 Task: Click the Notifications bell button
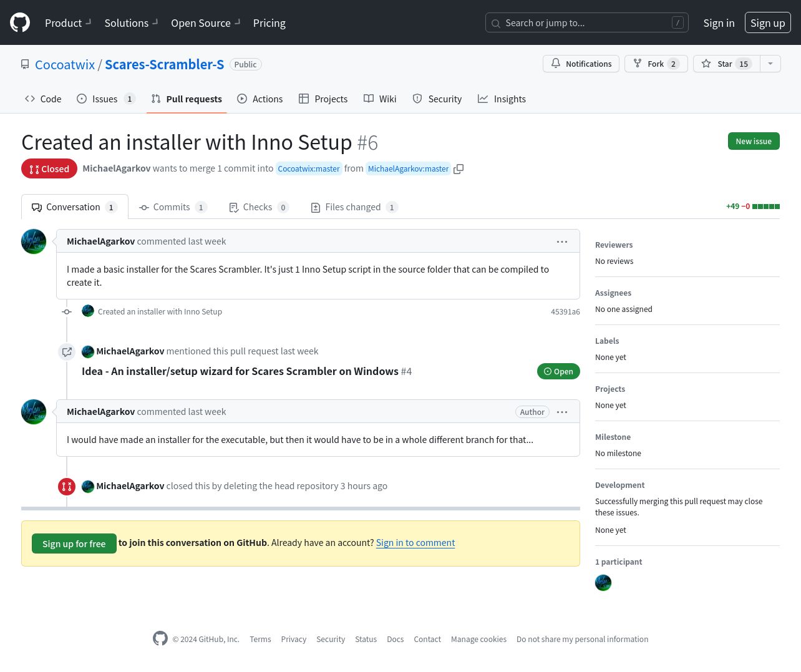581,64
